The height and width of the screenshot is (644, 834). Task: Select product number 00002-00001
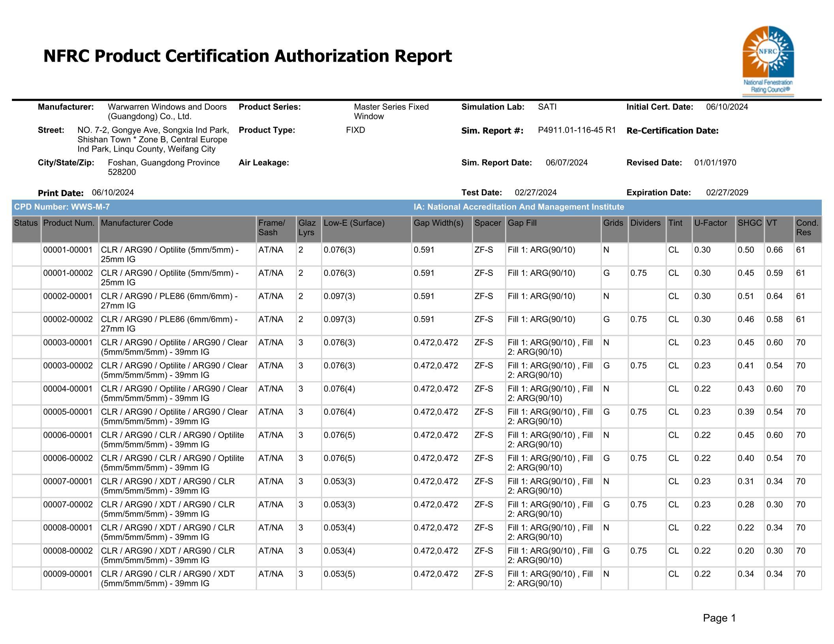coord(68,296)
